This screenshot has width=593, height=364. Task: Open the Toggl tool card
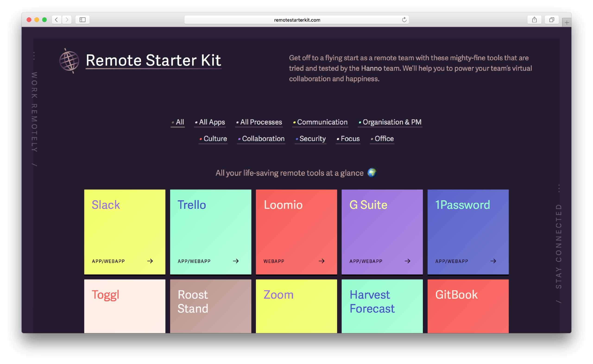coord(125,306)
